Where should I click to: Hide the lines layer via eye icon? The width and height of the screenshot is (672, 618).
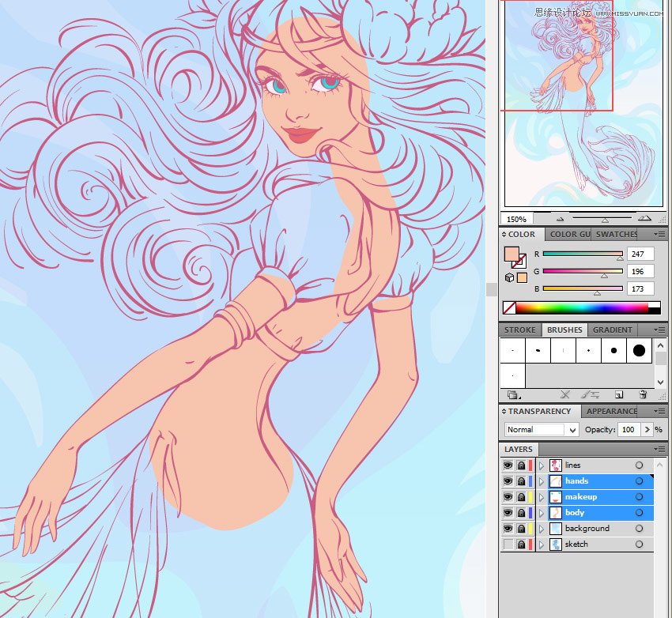[x=508, y=465]
